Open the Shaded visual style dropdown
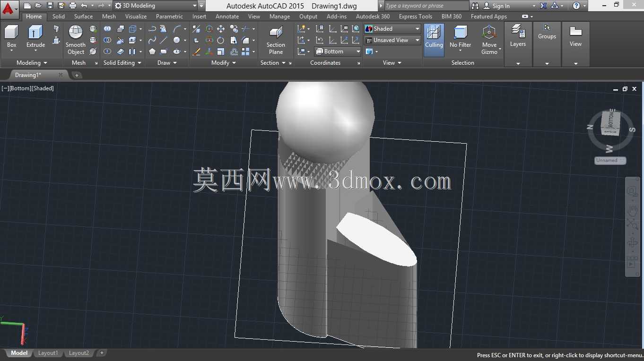 (x=392, y=29)
